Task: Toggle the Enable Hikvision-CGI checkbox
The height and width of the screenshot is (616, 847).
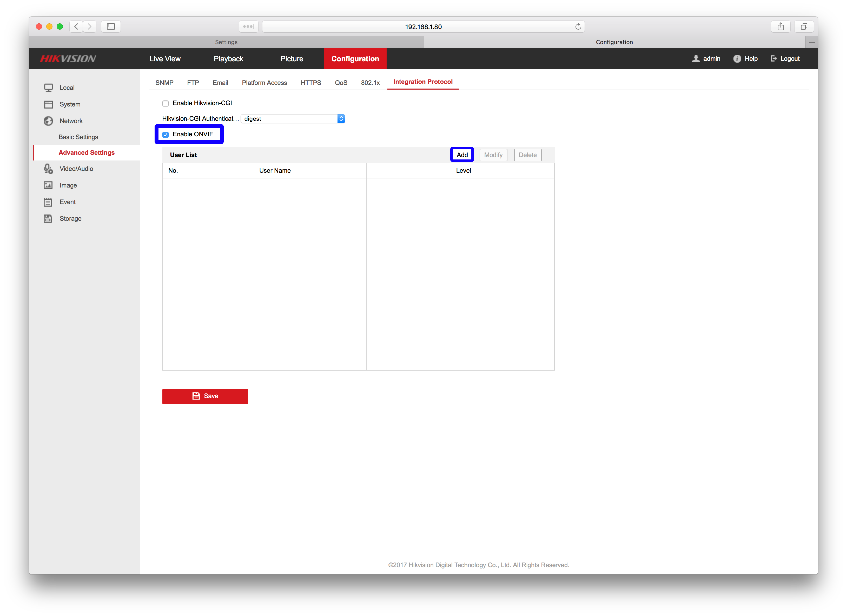Action: 166,103
